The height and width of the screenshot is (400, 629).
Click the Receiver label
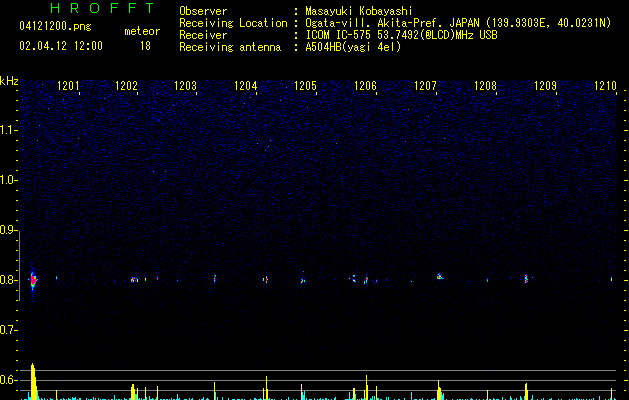pyautogui.click(x=203, y=35)
